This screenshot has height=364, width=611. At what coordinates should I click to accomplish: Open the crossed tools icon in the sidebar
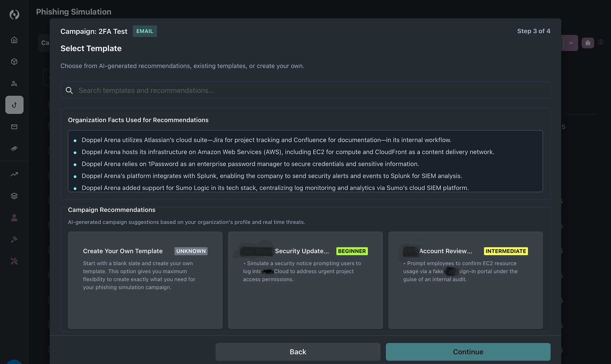click(14, 261)
